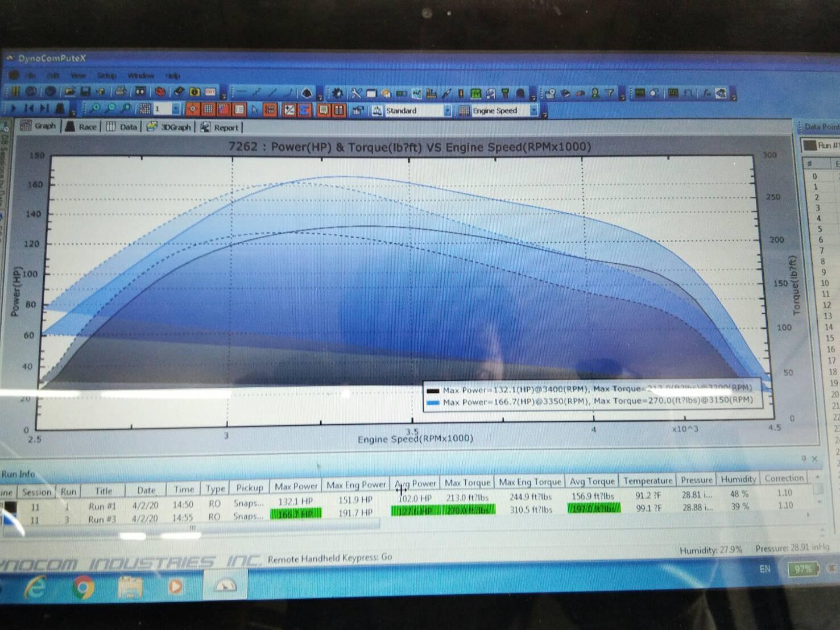Toggle the blue sigma summation button
Viewport: 840px width, 630px height.
pyautogui.click(x=304, y=110)
